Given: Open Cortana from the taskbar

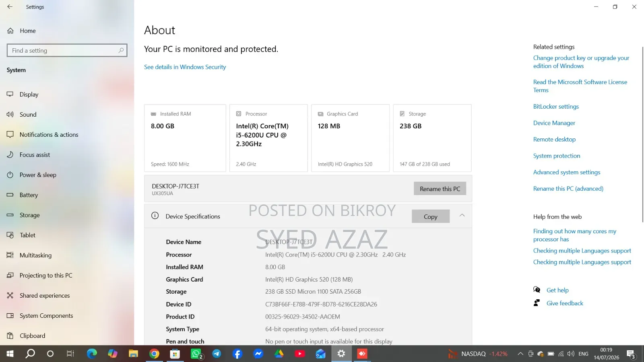Looking at the screenshot, I should pyautogui.click(x=50, y=354).
